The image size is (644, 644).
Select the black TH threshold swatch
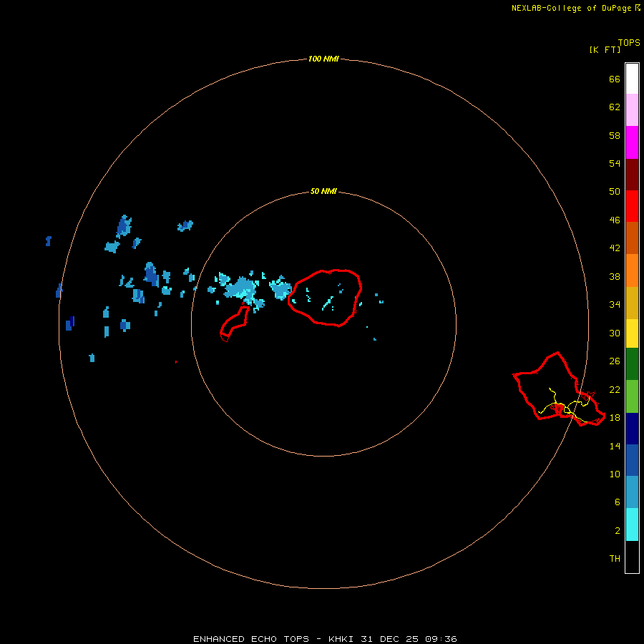click(632, 557)
